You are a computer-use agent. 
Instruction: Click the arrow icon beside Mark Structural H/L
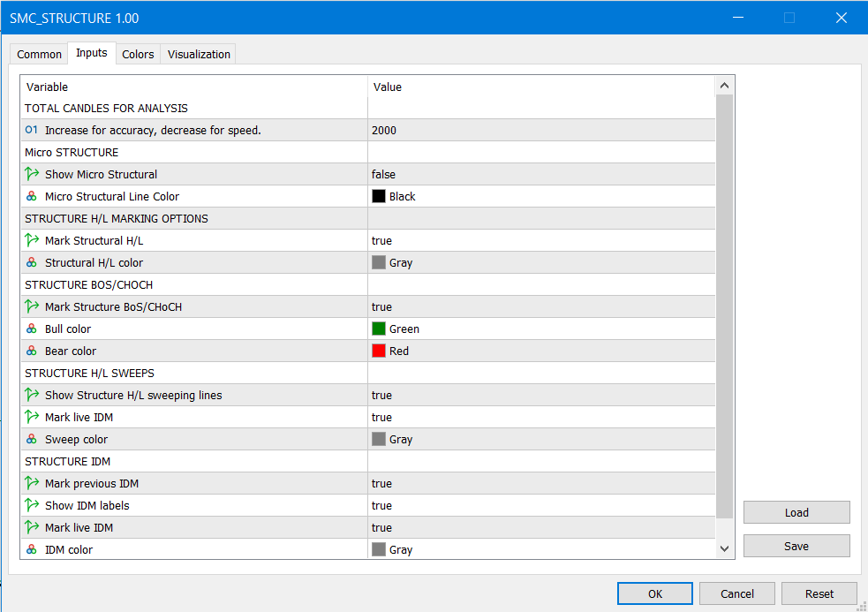(32, 240)
